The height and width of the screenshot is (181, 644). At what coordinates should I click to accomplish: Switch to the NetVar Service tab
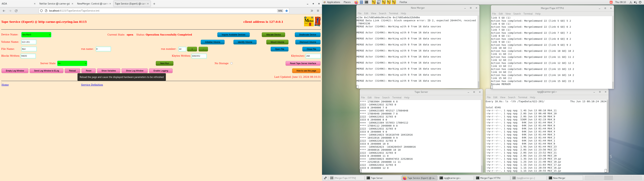(x=55, y=4)
